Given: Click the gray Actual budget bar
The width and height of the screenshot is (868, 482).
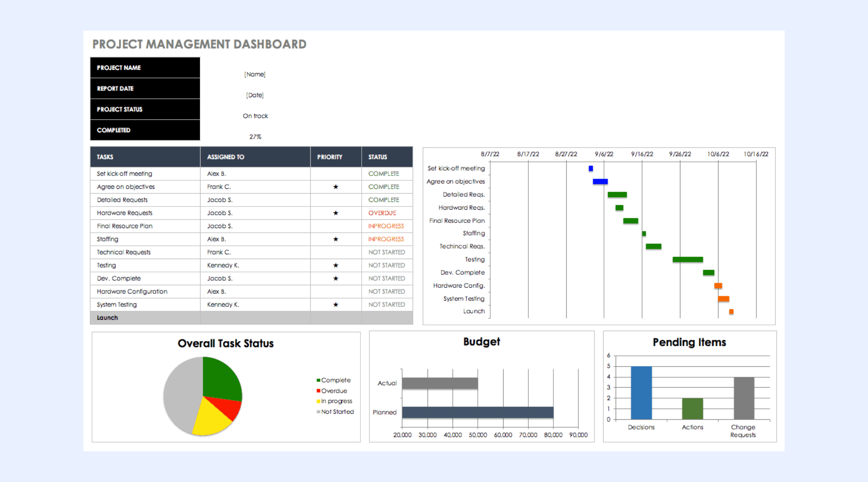Looking at the screenshot, I should (x=440, y=383).
